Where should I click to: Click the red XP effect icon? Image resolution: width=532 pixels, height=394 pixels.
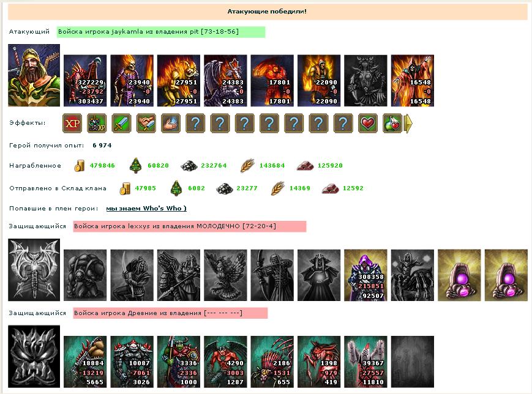[x=72, y=123]
